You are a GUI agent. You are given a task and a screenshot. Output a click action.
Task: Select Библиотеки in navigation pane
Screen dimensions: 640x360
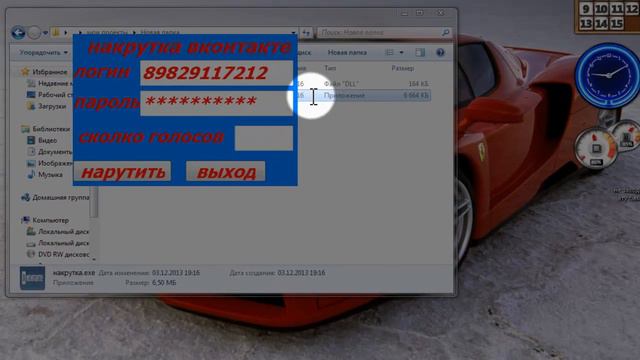pyautogui.click(x=46, y=129)
